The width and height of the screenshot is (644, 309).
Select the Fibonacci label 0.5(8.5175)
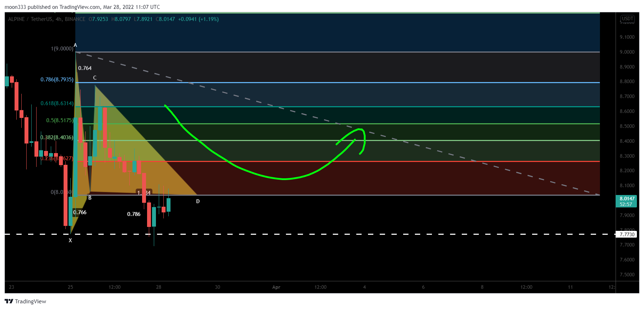pos(60,120)
